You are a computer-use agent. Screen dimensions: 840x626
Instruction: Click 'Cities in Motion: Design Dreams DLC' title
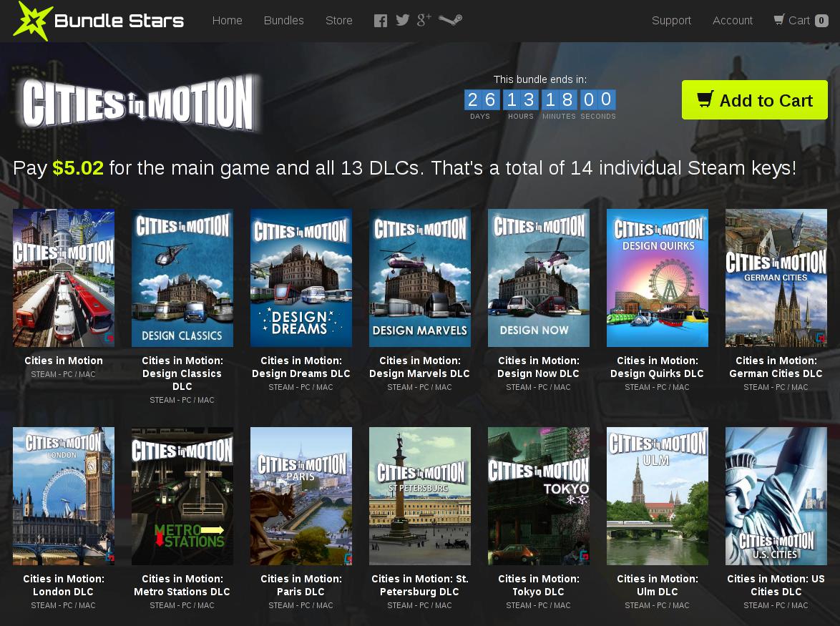coord(301,367)
